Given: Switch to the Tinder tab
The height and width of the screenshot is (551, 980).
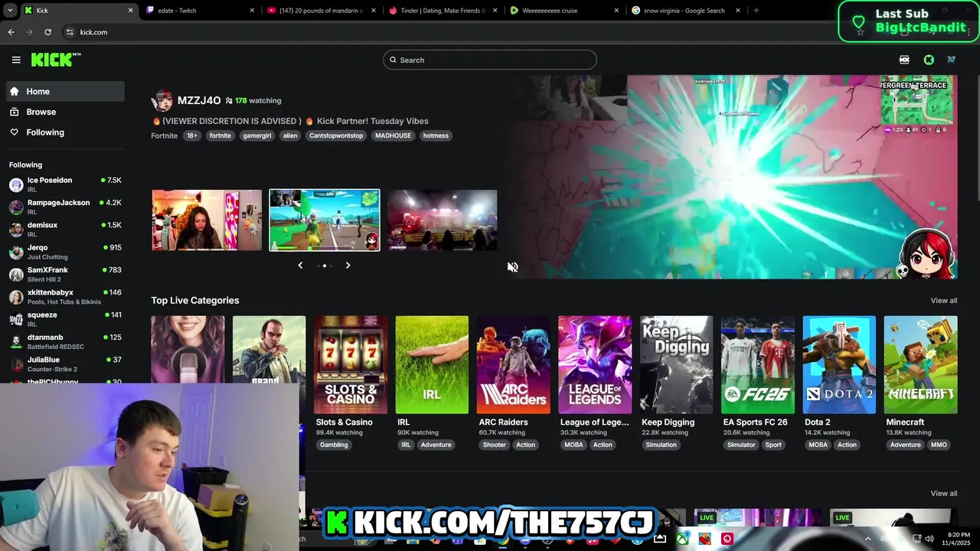Looking at the screenshot, I should click(x=443, y=11).
